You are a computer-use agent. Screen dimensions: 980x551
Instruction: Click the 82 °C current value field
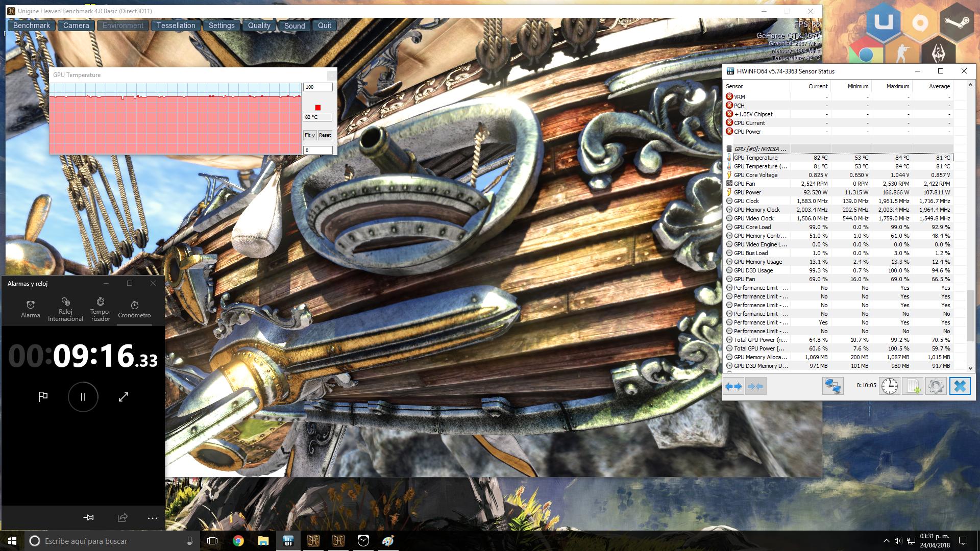(317, 117)
